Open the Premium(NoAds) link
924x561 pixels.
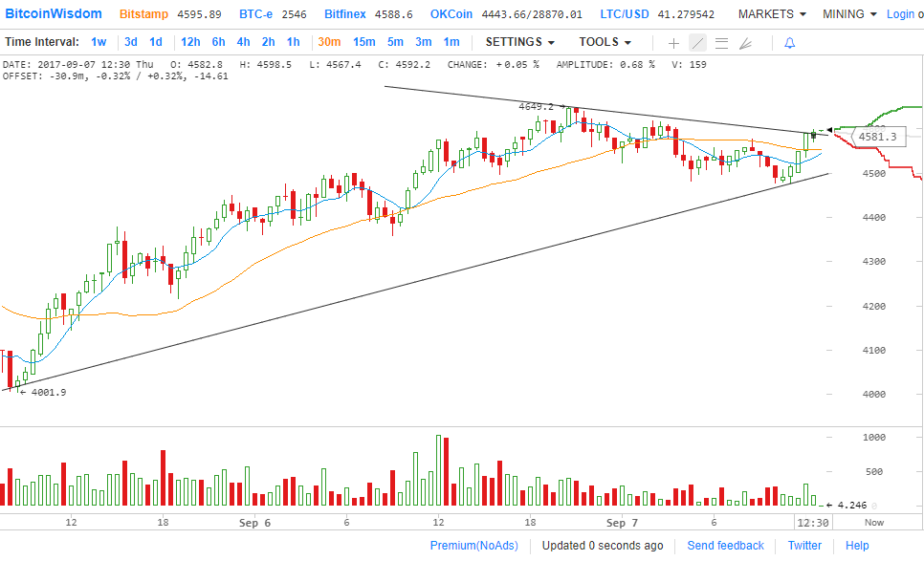[474, 546]
